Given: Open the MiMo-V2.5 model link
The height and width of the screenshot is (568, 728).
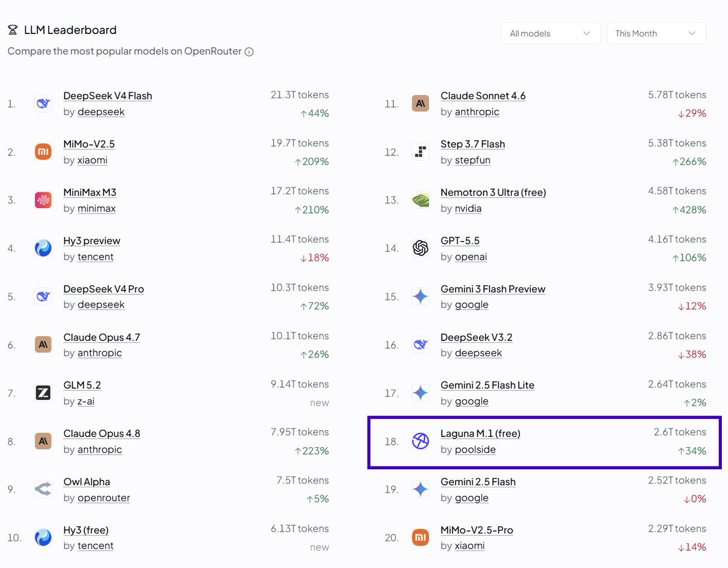Looking at the screenshot, I should pyautogui.click(x=89, y=144).
